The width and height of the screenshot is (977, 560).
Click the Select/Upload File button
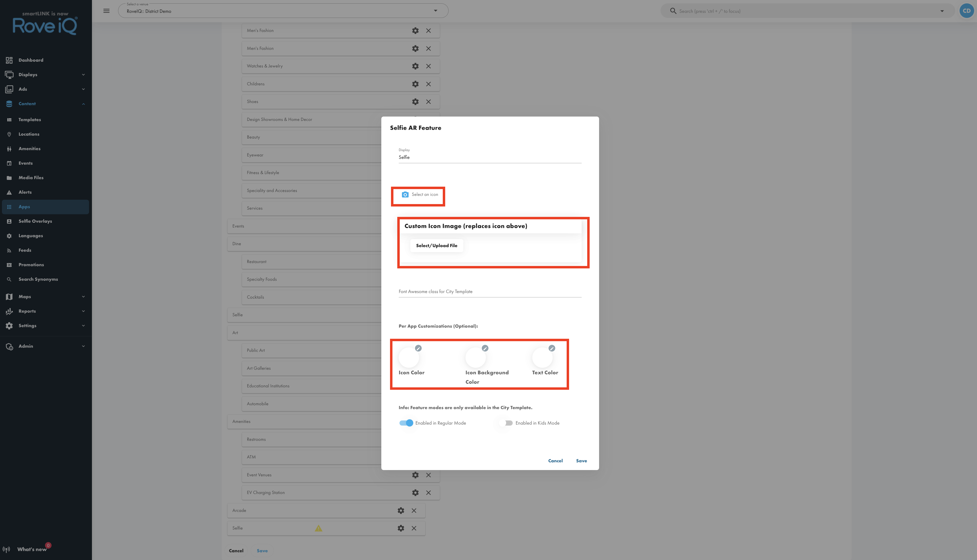[x=437, y=246]
